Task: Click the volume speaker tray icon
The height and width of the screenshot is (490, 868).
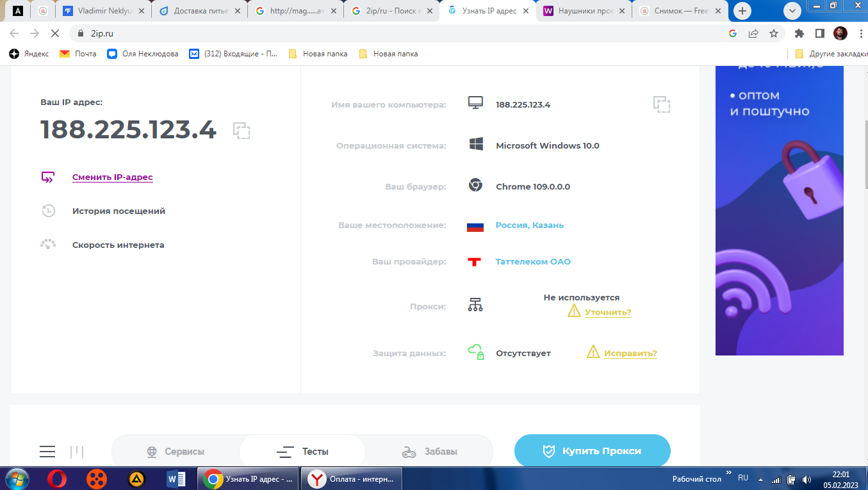Action: click(807, 479)
